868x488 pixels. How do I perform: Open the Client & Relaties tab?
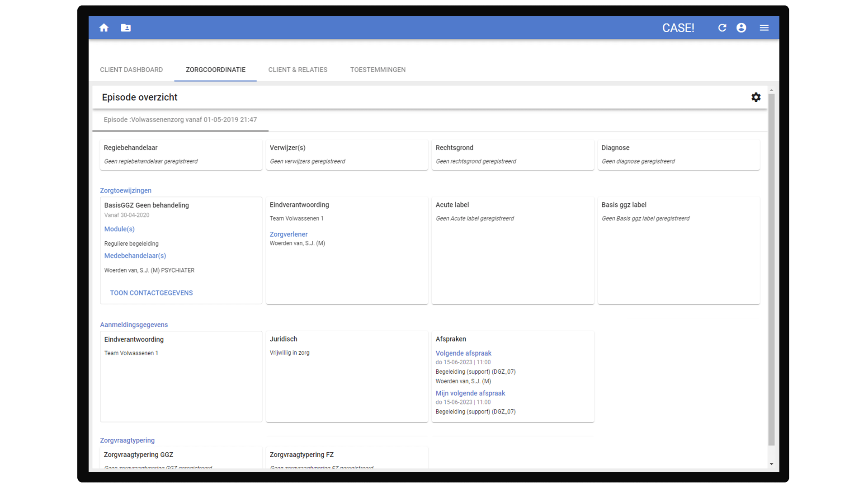point(297,70)
